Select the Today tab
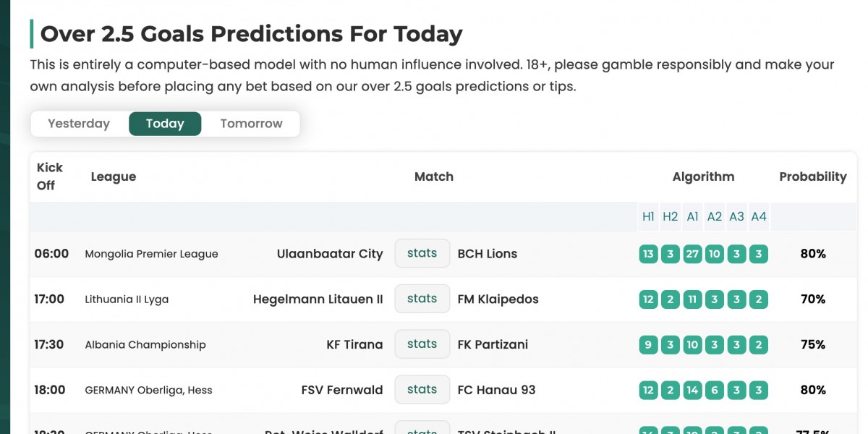The width and height of the screenshot is (868, 434). click(x=165, y=124)
